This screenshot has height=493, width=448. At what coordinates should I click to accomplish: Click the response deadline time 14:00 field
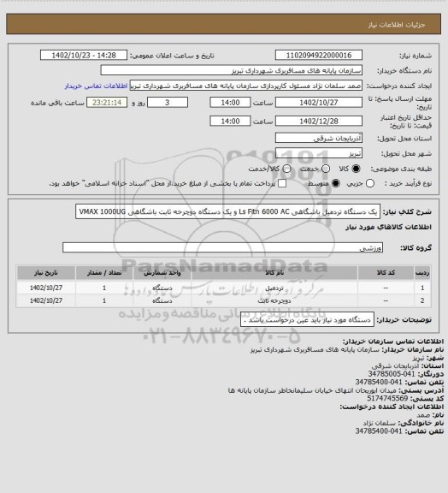[x=230, y=103]
